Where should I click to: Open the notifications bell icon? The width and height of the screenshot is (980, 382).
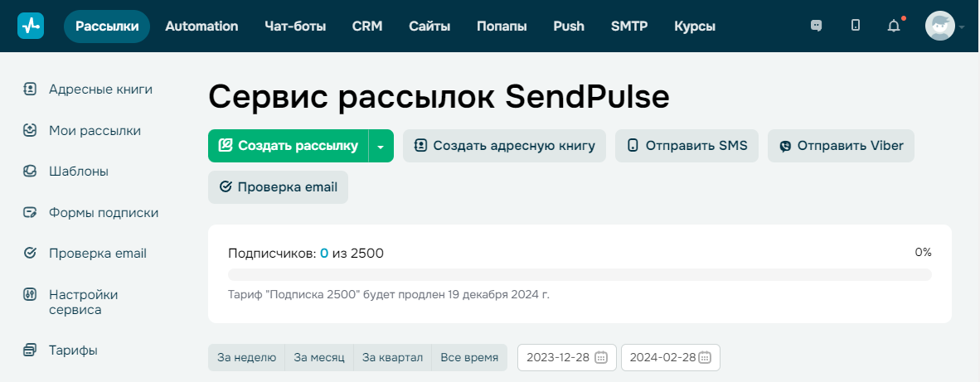pyautogui.click(x=895, y=26)
